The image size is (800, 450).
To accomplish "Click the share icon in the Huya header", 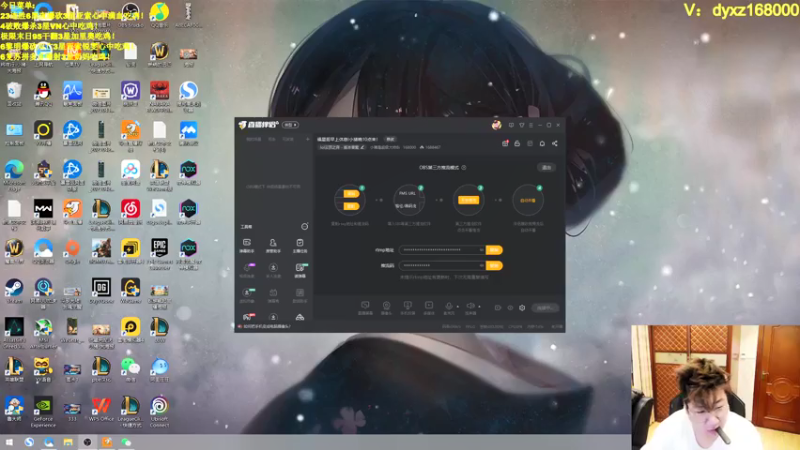I will pos(555,143).
